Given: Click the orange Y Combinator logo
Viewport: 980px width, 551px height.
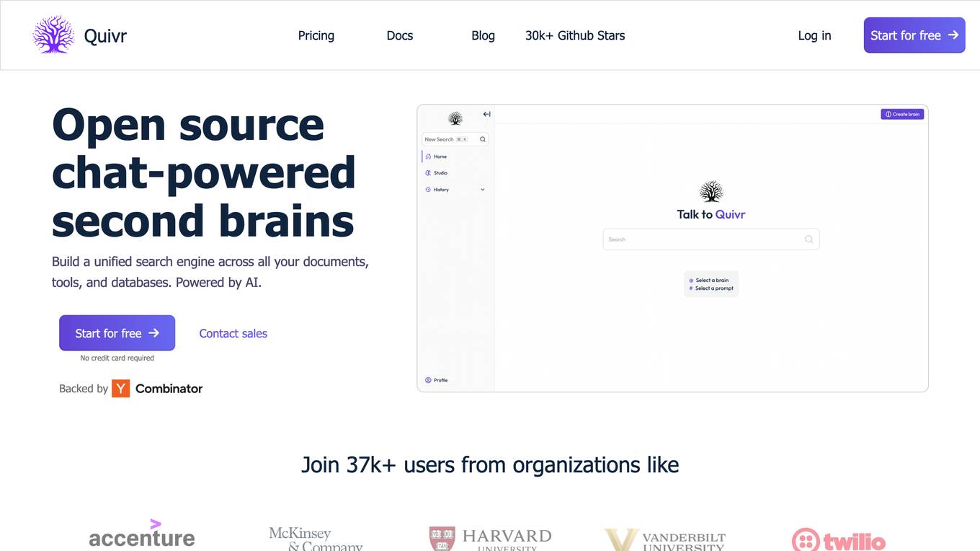Looking at the screenshot, I should point(120,389).
